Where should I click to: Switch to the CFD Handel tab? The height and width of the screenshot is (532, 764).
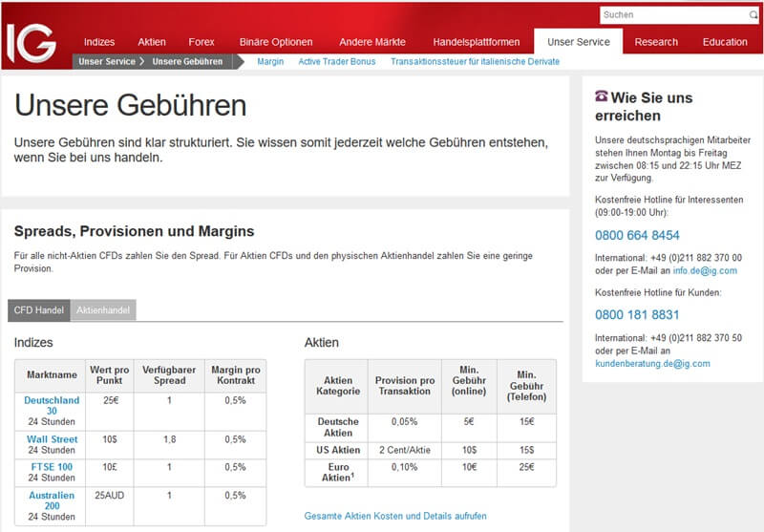pos(38,310)
